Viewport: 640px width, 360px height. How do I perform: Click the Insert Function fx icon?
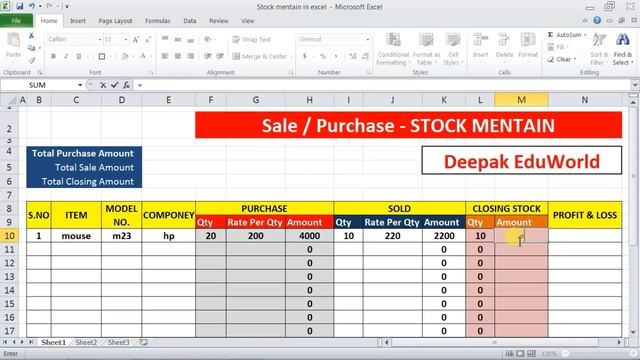126,85
